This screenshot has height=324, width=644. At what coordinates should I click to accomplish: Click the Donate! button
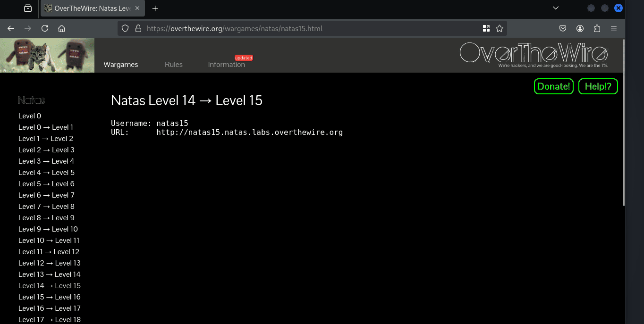click(554, 86)
